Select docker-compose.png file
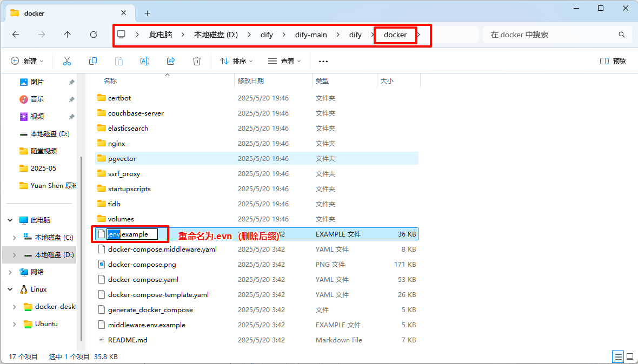638x364 pixels. [257, 264]
